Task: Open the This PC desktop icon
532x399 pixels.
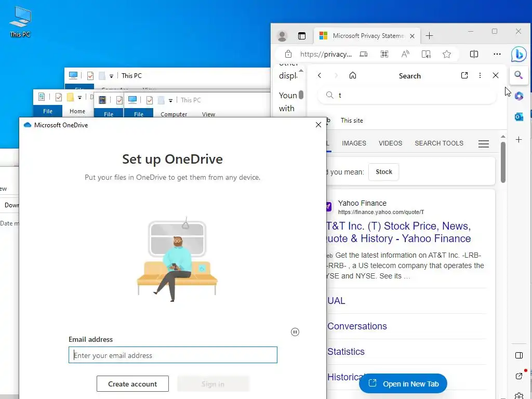Action: pos(20,22)
